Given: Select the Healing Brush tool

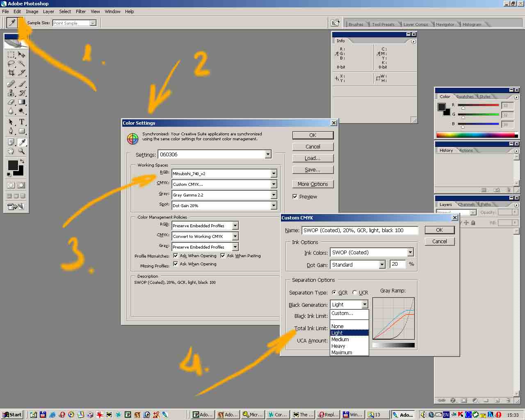Looking at the screenshot, I should (11, 84).
